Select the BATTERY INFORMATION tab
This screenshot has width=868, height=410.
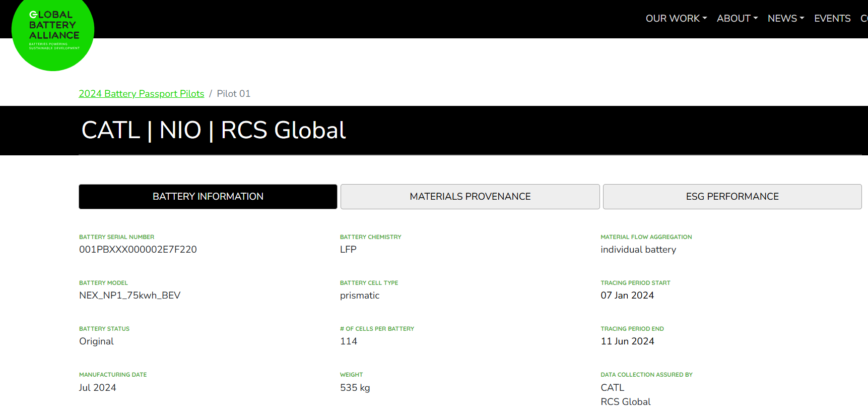coord(208,197)
